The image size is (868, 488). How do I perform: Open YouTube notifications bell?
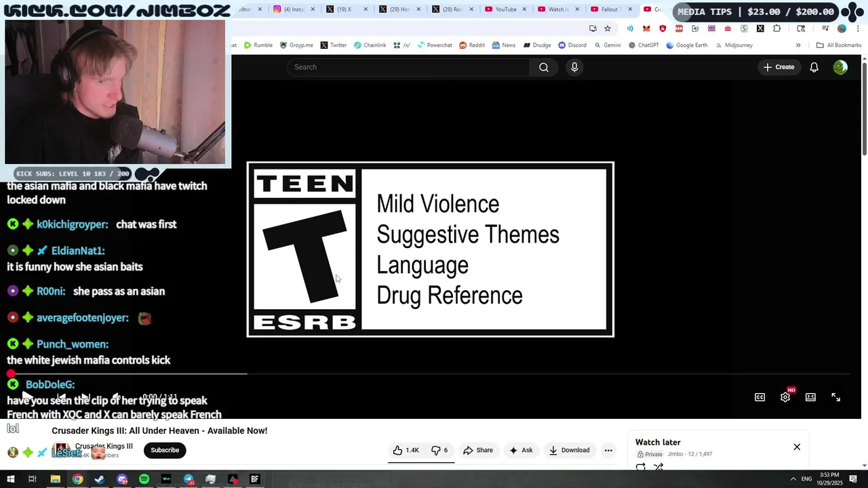click(x=814, y=67)
